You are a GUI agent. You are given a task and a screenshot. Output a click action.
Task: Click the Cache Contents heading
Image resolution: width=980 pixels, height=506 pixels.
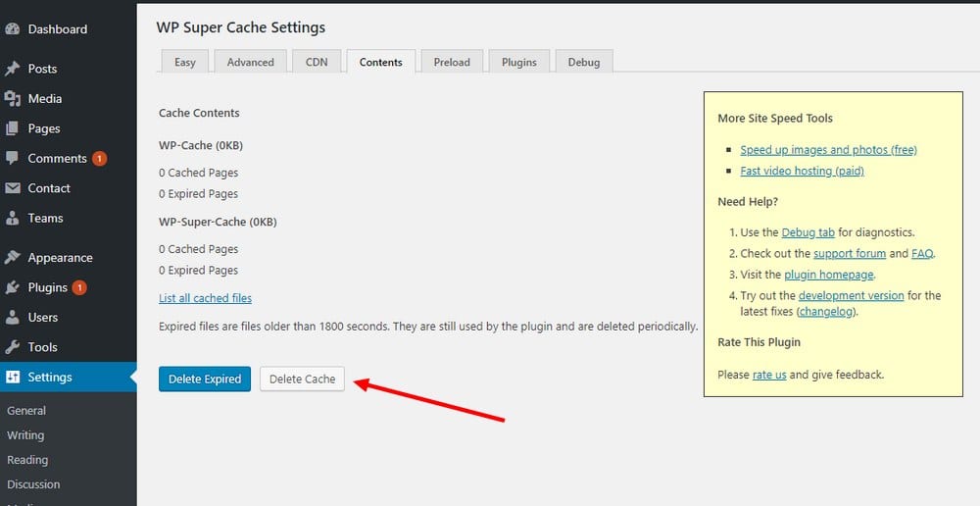click(x=199, y=113)
